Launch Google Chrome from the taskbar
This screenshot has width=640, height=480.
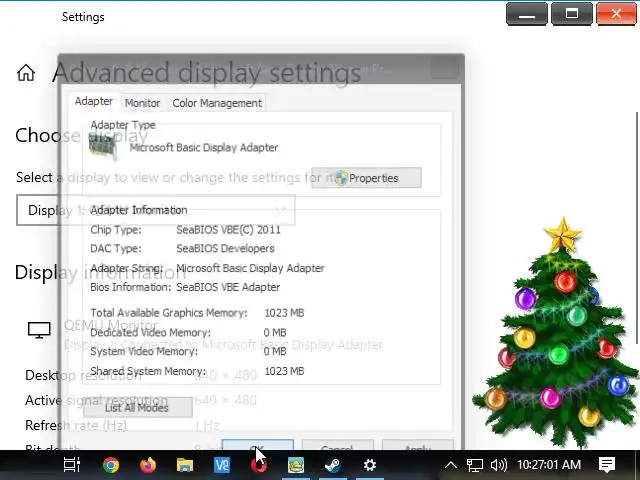[x=111, y=465]
